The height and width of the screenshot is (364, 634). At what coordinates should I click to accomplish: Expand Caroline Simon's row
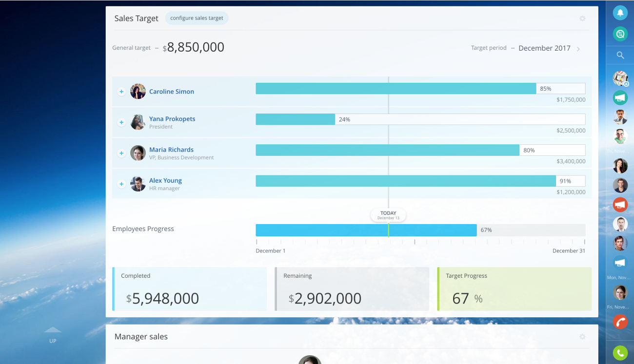121,92
